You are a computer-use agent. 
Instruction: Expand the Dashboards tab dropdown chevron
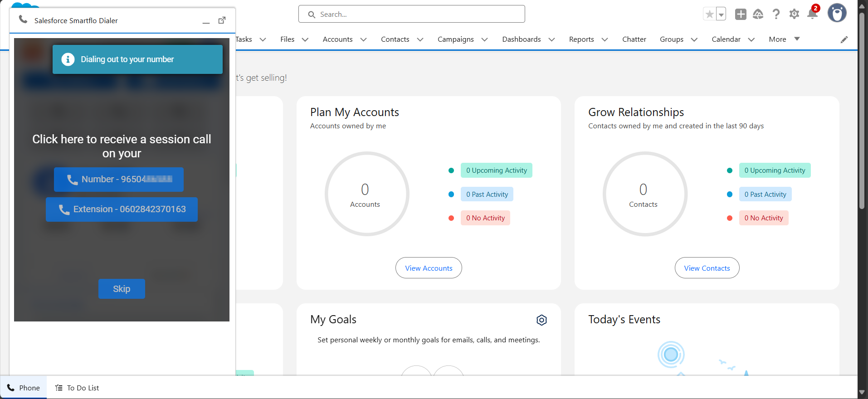551,39
